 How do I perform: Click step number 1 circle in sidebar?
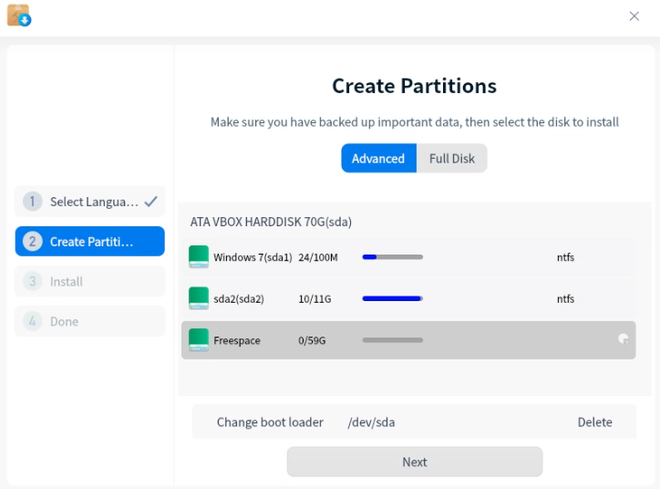(x=32, y=202)
